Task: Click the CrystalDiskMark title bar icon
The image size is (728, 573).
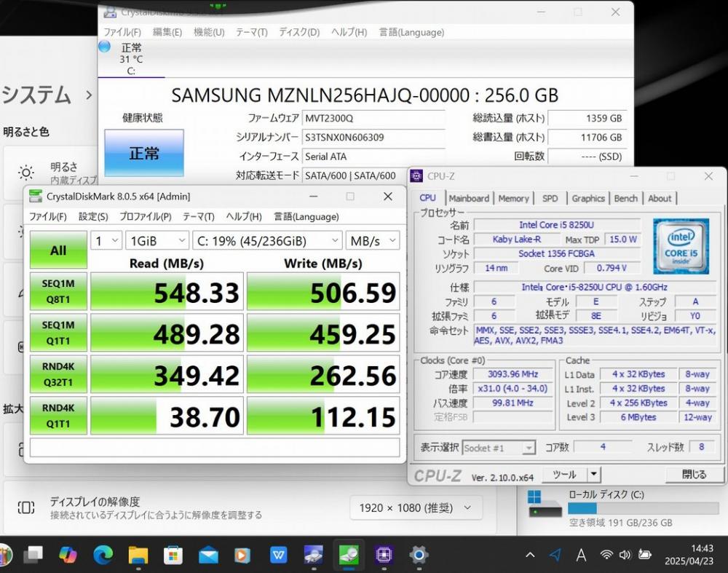Action: (36, 197)
